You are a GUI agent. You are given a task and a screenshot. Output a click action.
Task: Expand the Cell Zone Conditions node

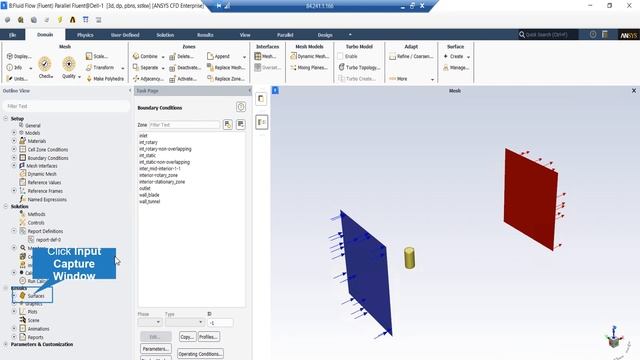point(14,149)
